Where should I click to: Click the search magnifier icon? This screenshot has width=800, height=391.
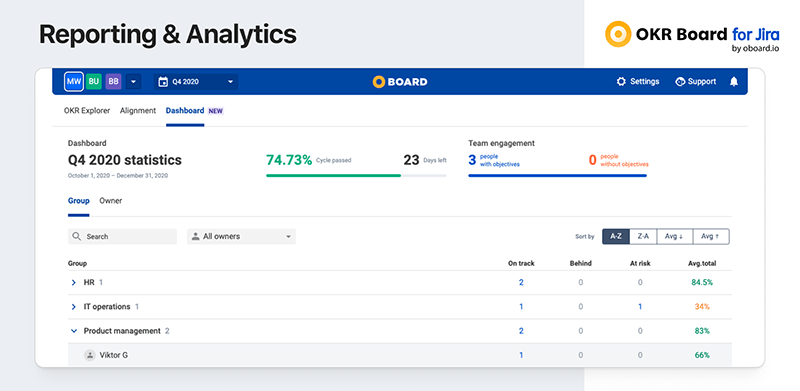tap(77, 236)
